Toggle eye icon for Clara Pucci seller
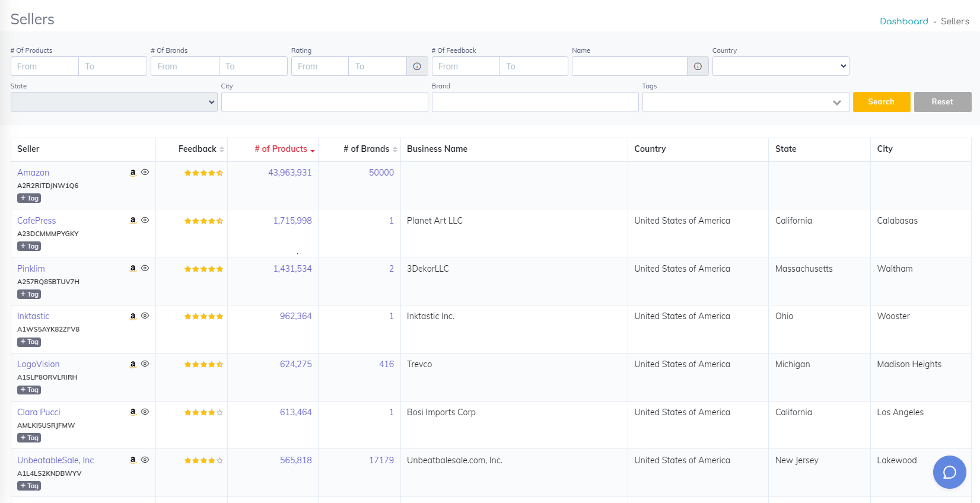 (145, 412)
